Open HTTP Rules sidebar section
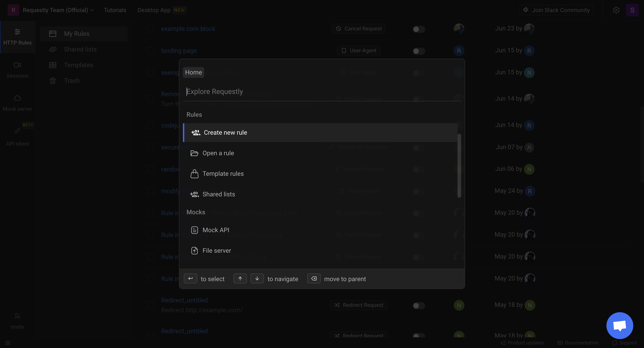 (x=17, y=37)
